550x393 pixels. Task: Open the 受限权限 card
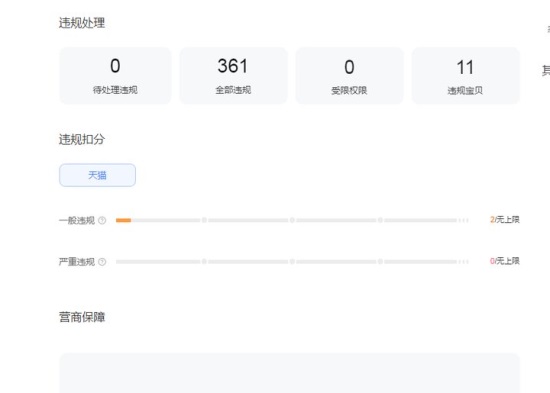pyautogui.click(x=349, y=75)
